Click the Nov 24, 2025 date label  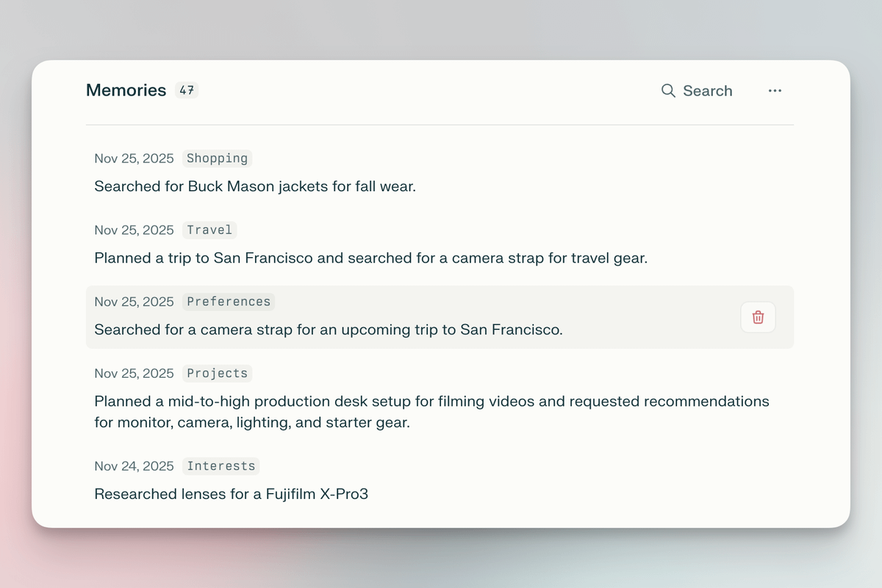click(134, 466)
